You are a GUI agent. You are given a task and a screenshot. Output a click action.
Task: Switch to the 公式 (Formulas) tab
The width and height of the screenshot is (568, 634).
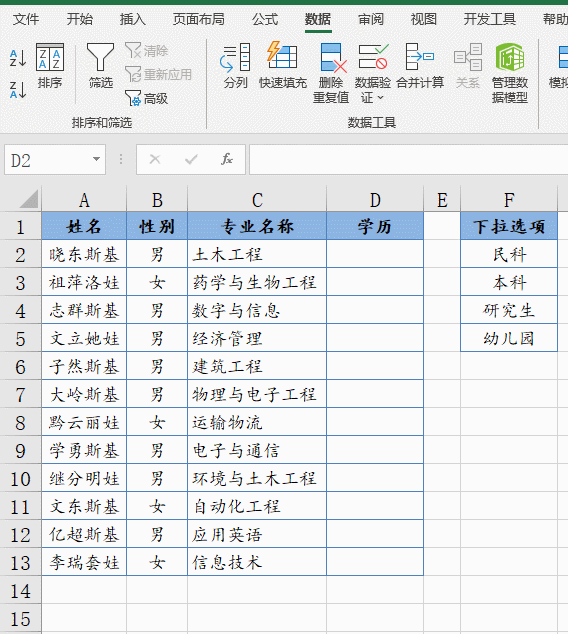(x=265, y=19)
